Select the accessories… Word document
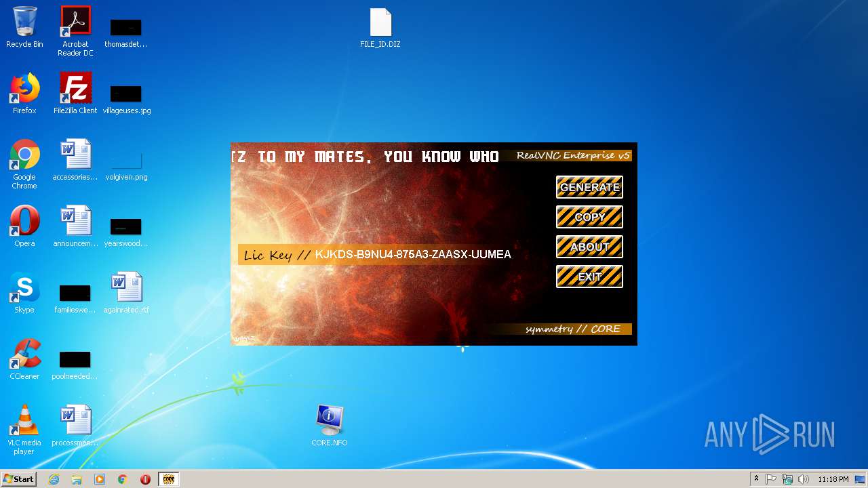Screen dimensions: 868x488 tap(75, 160)
